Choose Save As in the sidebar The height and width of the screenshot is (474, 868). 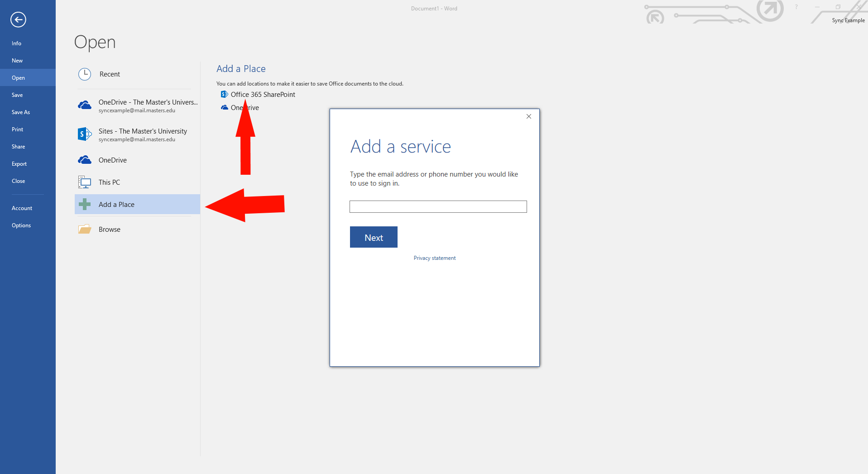pos(28,112)
